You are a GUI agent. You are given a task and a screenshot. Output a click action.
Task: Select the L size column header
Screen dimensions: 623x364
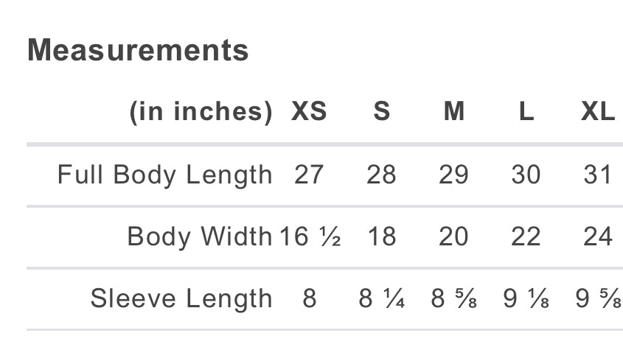(x=526, y=111)
